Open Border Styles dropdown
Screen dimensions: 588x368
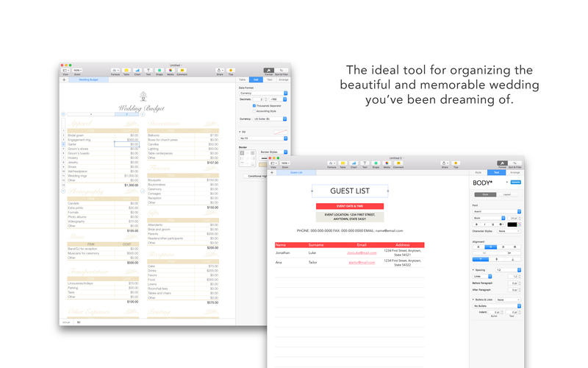coord(273,152)
